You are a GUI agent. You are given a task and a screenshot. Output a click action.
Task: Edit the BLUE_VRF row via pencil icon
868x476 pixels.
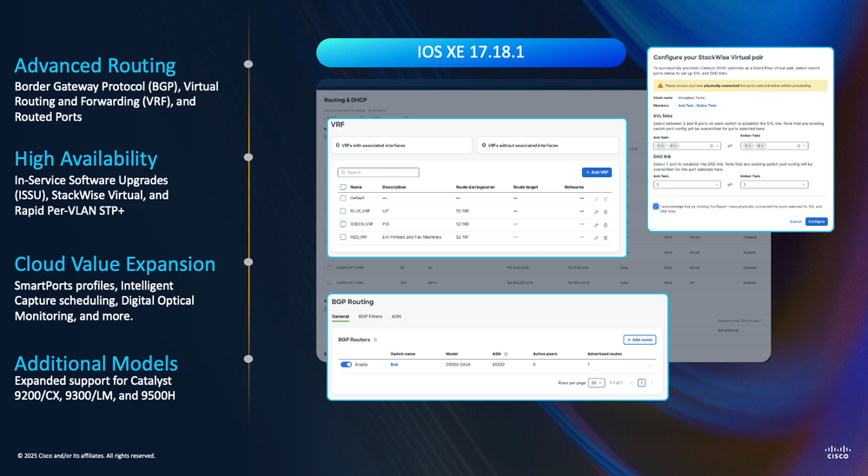[x=596, y=212]
